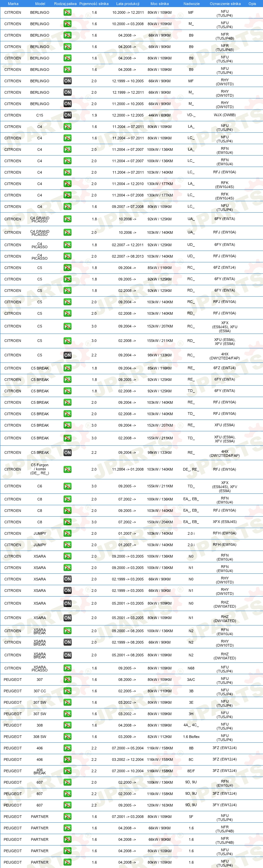Click the C5 Furgon / kombi model cell
This screenshot has height=868, width=263.
pos(40,469)
